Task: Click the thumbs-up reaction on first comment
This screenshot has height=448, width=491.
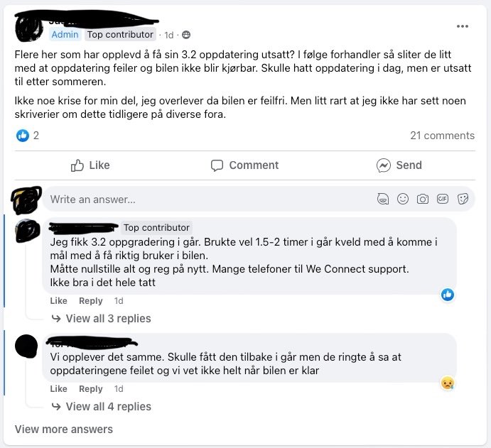Action: point(448,295)
